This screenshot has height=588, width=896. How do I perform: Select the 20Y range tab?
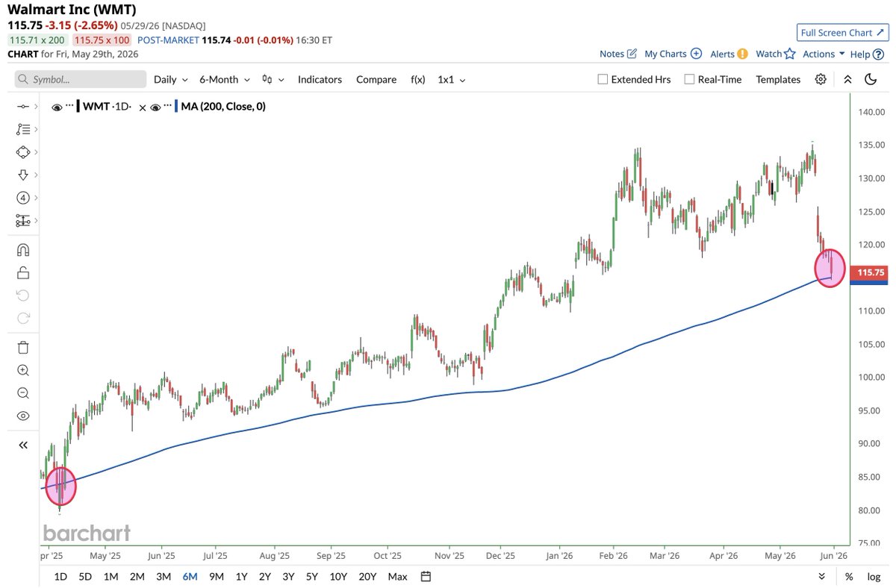point(367,576)
